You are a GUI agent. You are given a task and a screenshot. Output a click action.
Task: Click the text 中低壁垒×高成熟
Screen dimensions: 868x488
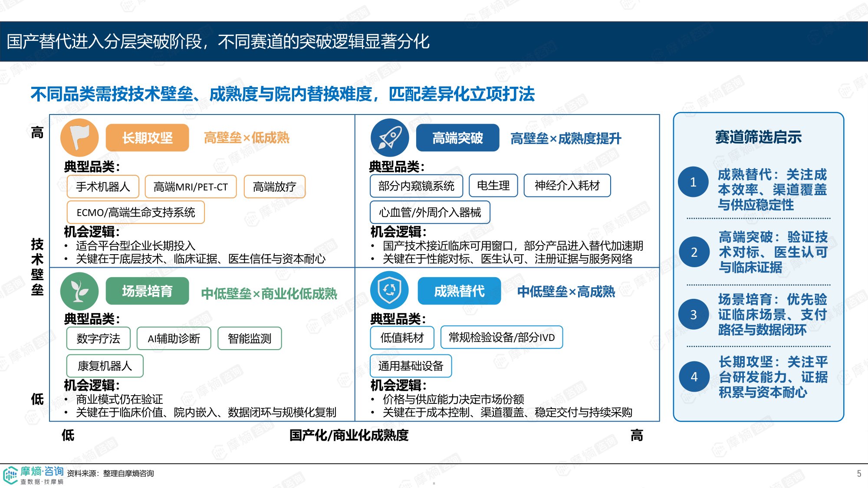click(x=566, y=291)
